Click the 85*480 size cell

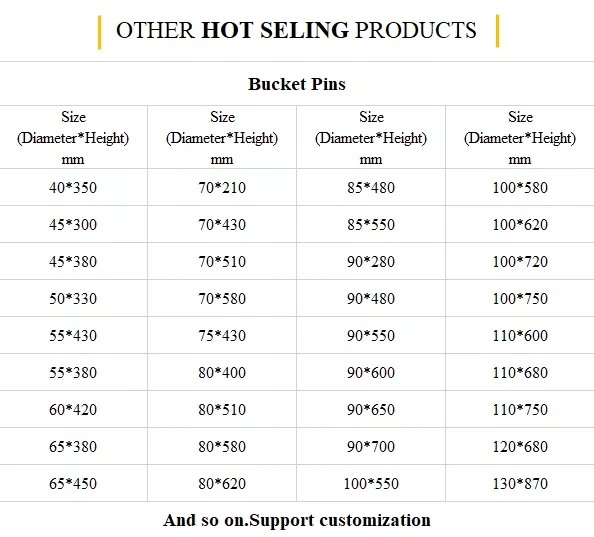coord(371,187)
